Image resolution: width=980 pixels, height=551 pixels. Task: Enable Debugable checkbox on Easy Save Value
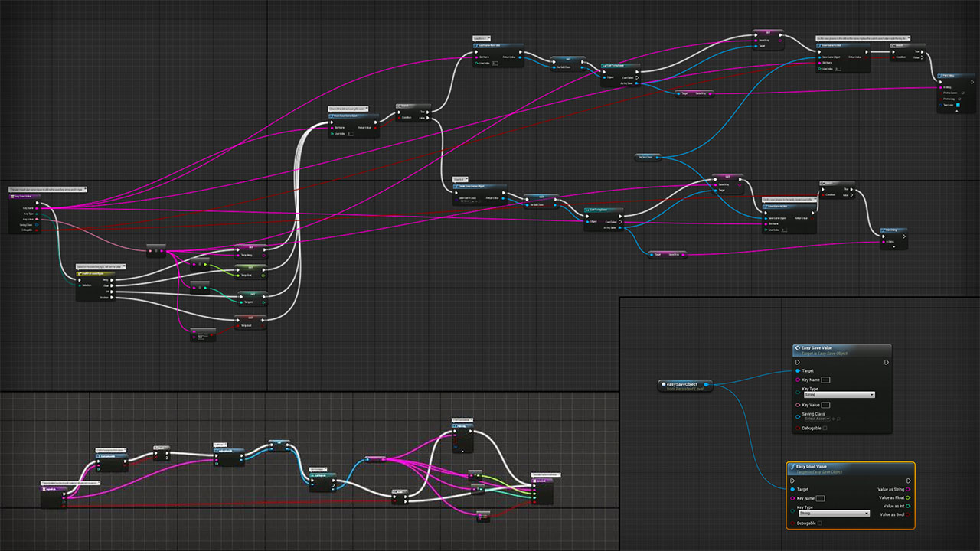coord(825,429)
